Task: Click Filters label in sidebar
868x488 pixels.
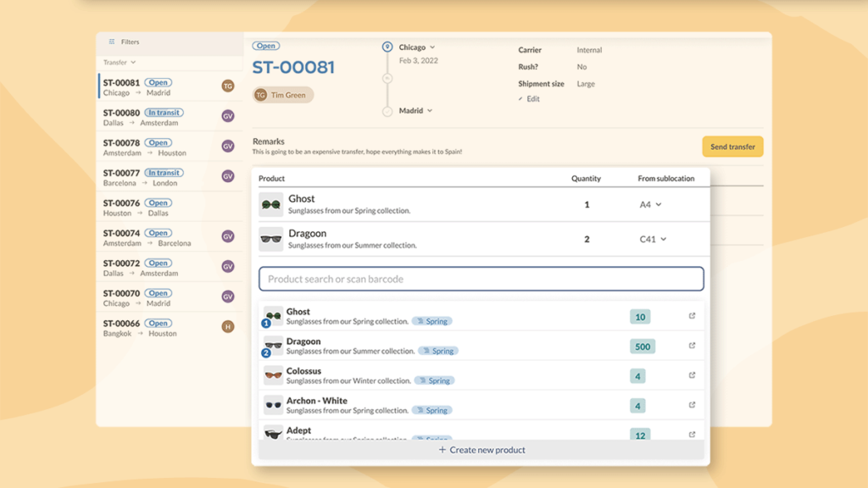Action: [x=130, y=42]
